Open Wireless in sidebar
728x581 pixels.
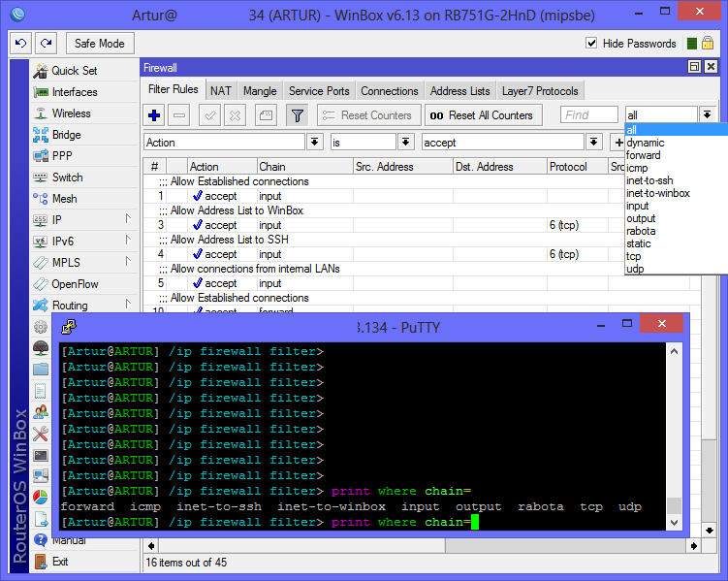(85, 113)
